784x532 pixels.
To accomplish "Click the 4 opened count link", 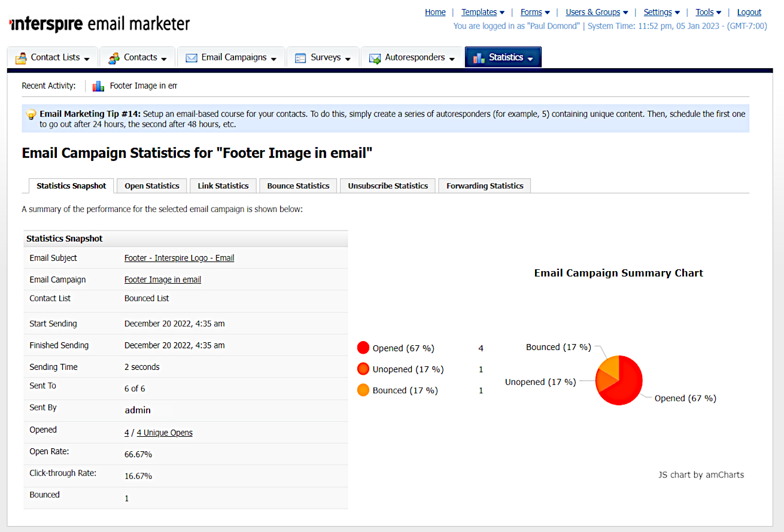I will tap(127, 433).
